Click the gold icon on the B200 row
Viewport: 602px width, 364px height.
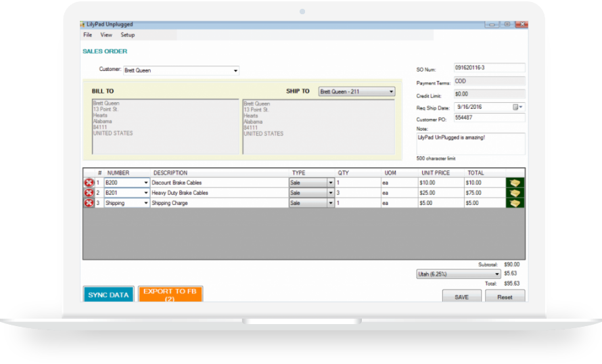[x=515, y=183]
